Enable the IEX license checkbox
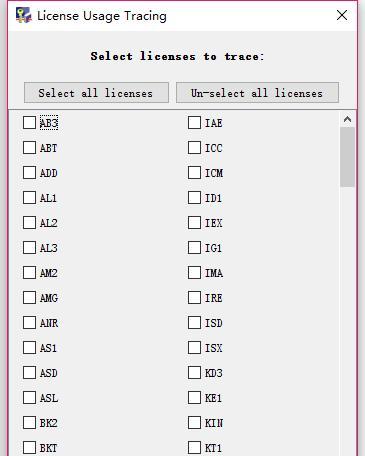This screenshot has height=456, width=365. (194, 223)
